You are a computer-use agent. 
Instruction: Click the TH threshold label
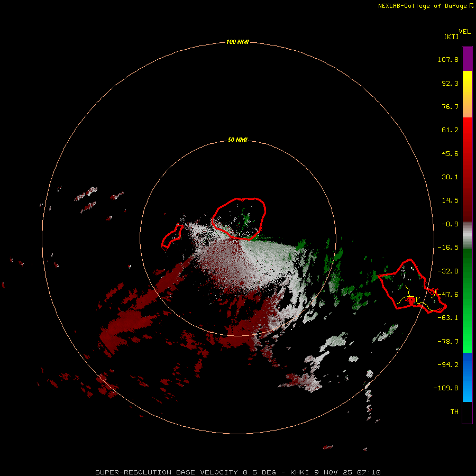[x=454, y=412]
